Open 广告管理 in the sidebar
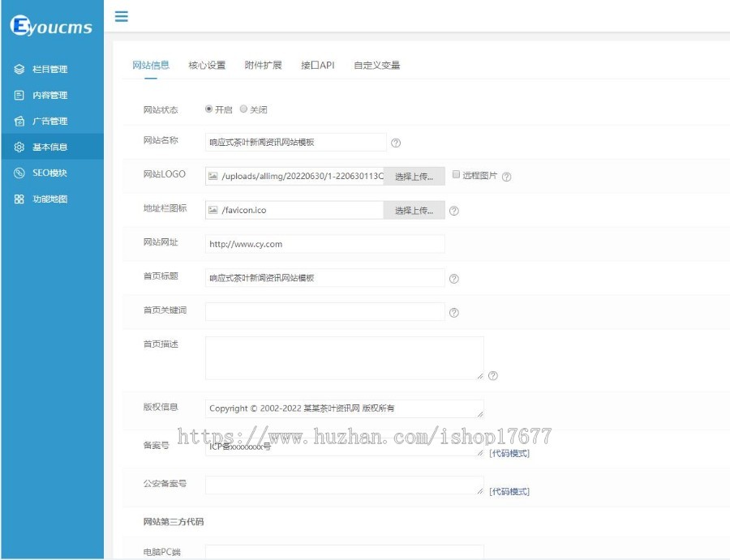The width and height of the screenshot is (730, 560). [52, 122]
